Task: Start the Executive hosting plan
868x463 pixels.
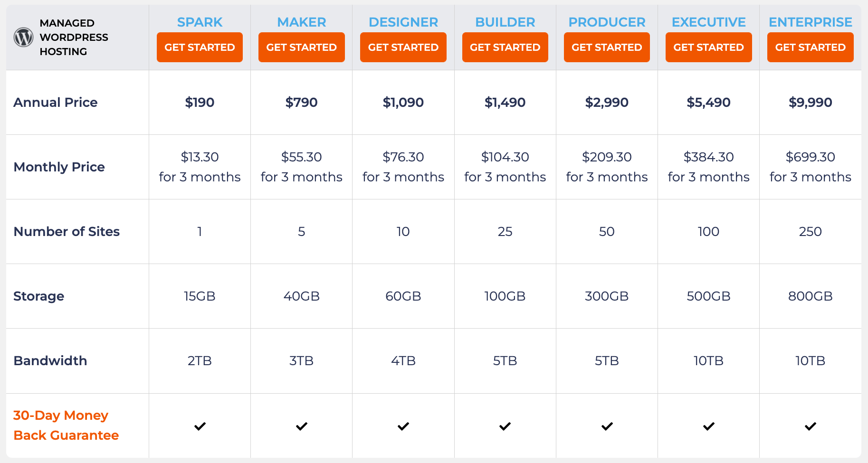Action: [x=709, y=47]
